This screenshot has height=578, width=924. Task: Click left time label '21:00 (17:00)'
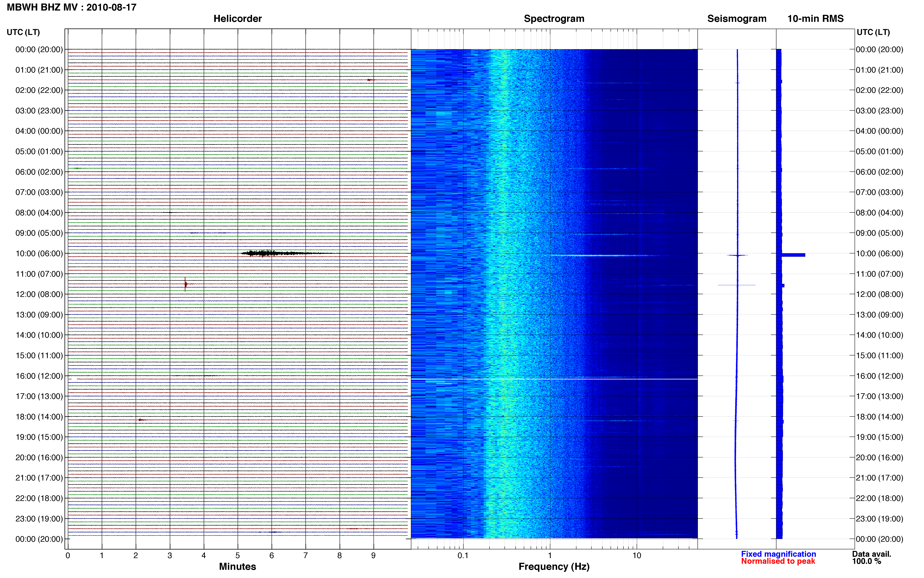[39, 478]
